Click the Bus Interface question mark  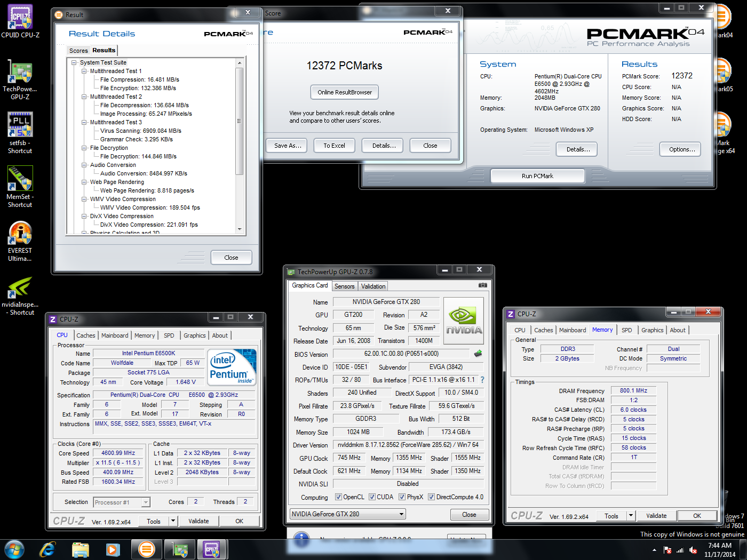point(482,380)
